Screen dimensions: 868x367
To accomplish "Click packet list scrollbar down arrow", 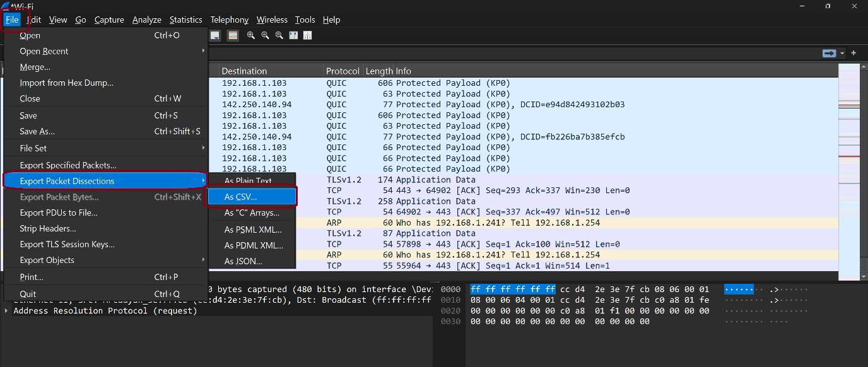I will pyautogui.click(x=864, y=276).
